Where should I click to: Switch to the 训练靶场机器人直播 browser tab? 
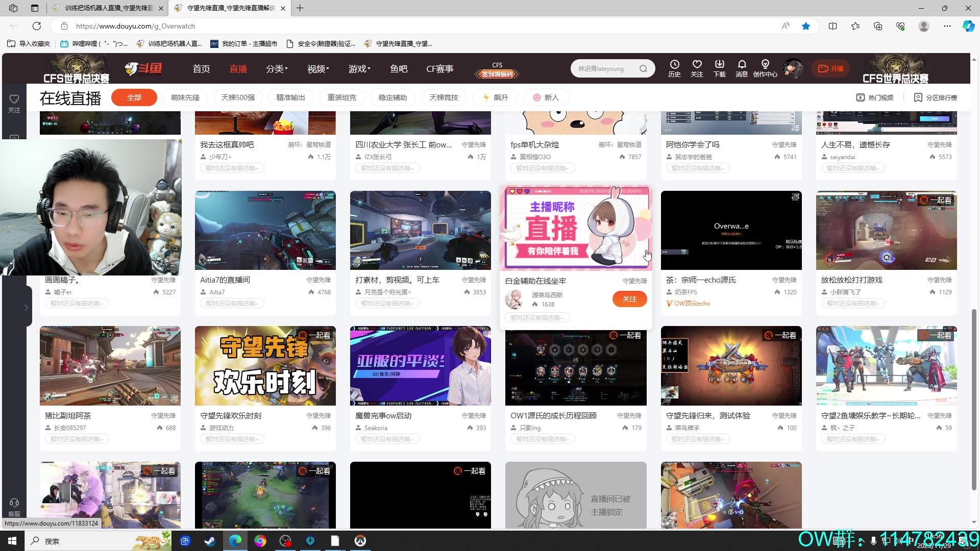click(x=108, y=8)
